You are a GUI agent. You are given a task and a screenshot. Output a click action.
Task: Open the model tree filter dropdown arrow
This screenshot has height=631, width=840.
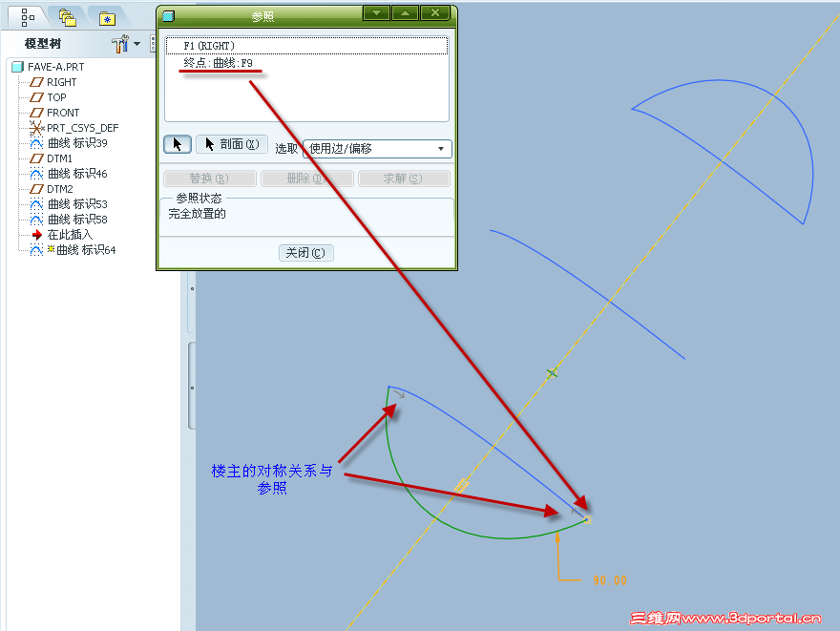(136, 42)
